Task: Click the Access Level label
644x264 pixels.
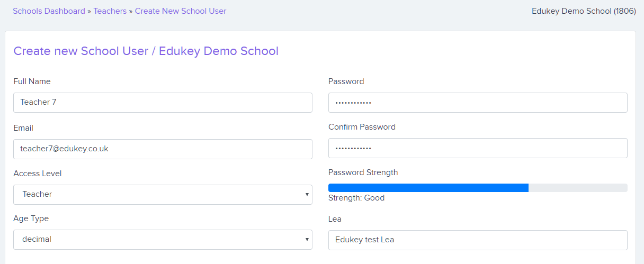Action: [x=38, y=174]
